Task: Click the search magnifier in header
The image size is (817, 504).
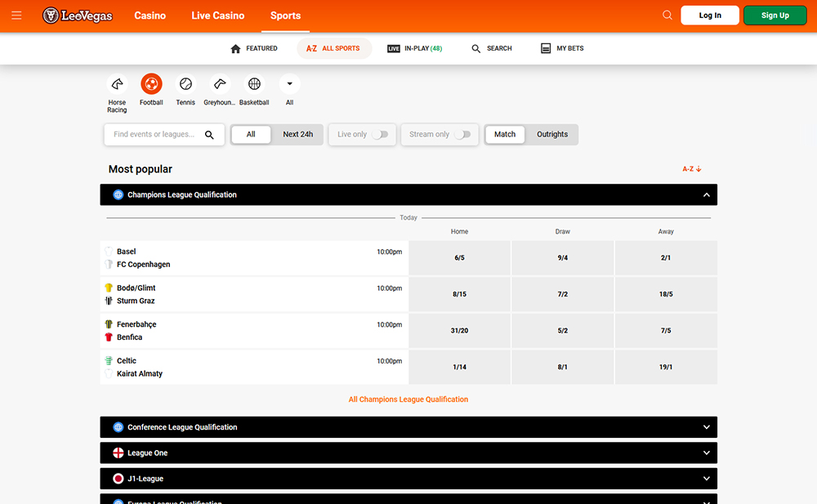Action: pyautogui.click(x=667, y=16)
